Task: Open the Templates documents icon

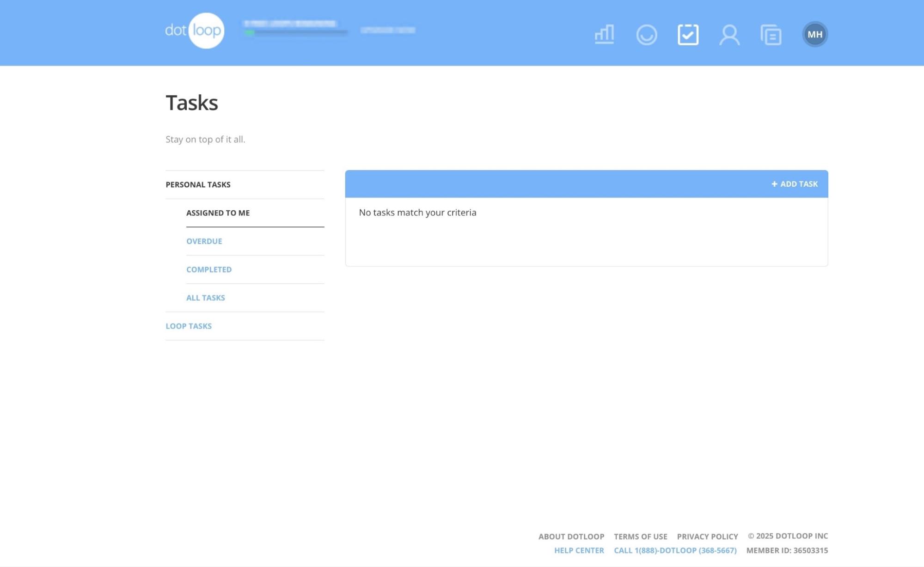Action: tap(771, 34)
